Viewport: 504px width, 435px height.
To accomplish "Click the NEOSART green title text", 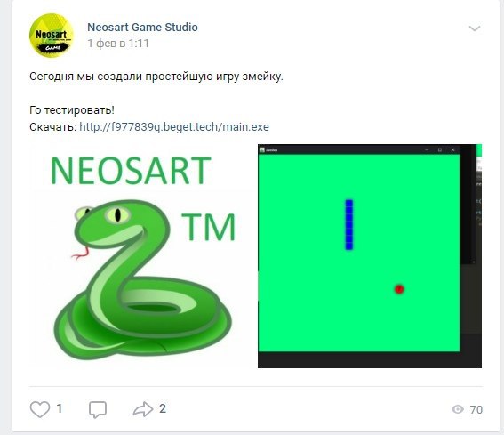I will pyautogui.click(x=131, y=171).
